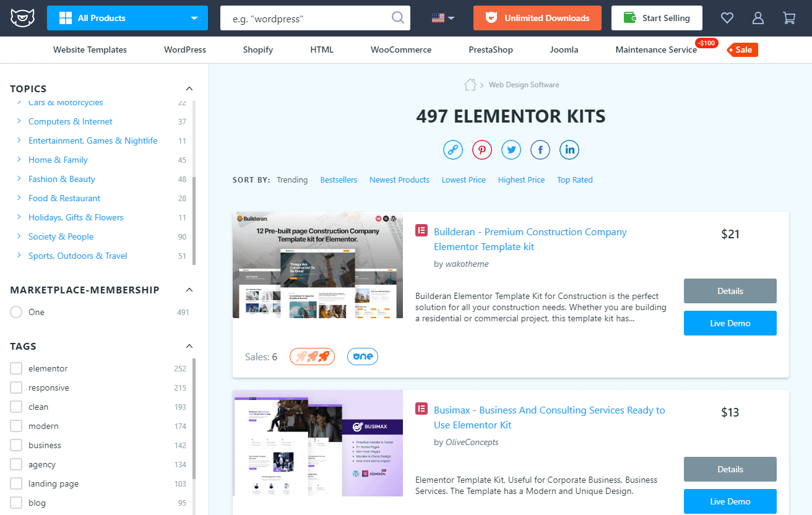Screen dimensions: 812x515
Task: Open Live Demo for Busimax kit
Action: 730,501
